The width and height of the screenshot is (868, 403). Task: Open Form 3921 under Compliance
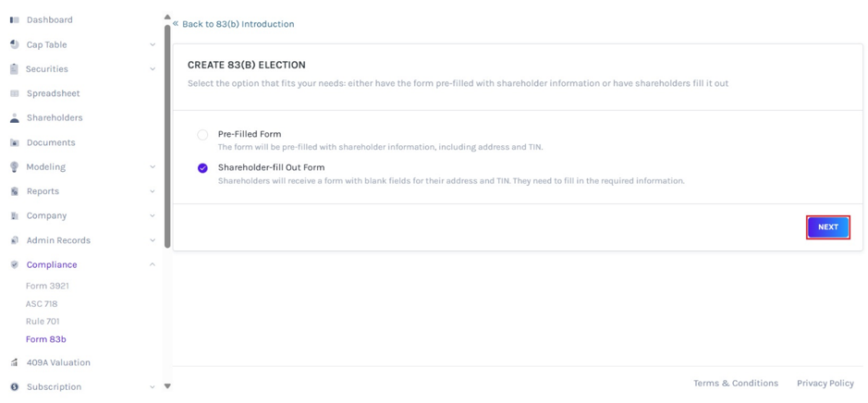point(47,286)
